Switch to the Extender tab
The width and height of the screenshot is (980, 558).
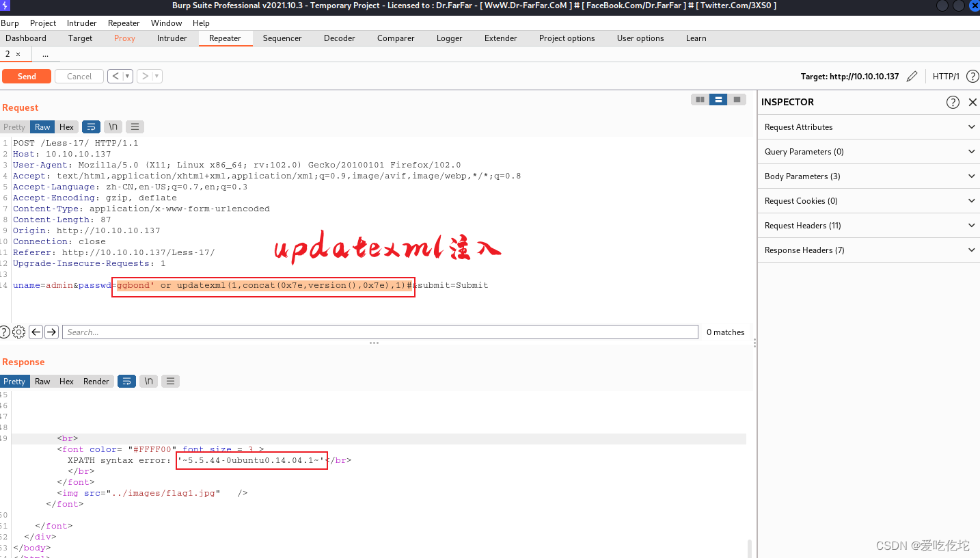coord(501,38)
